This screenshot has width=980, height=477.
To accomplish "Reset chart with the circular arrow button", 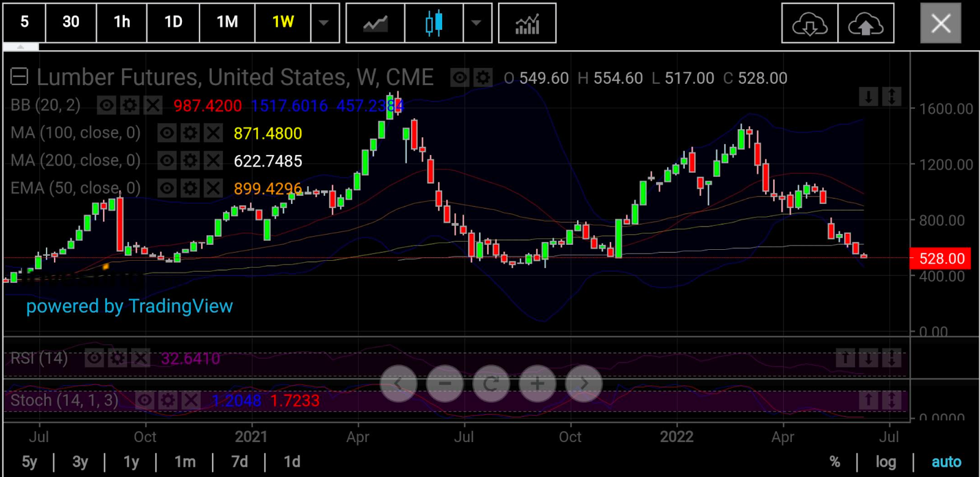I will point(491,383).
